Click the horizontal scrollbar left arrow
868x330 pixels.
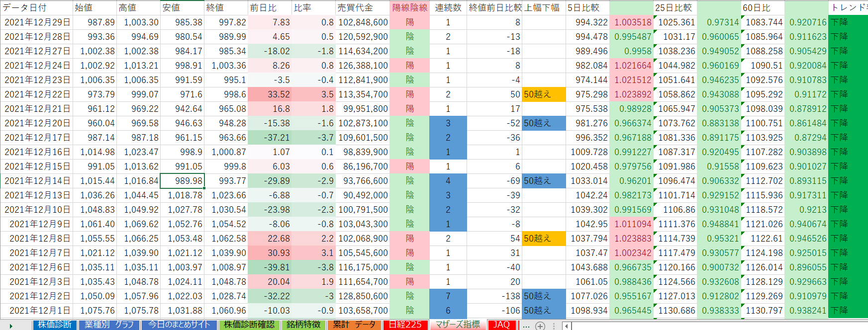(x=567, y=326)
